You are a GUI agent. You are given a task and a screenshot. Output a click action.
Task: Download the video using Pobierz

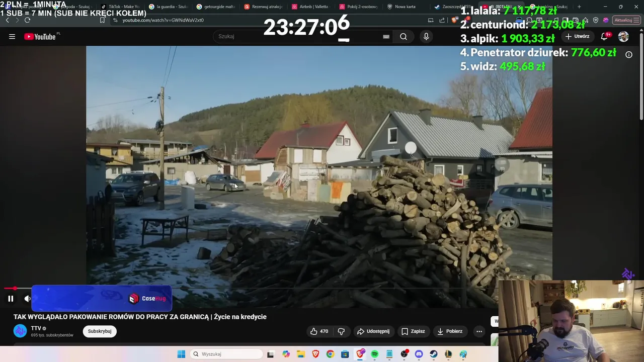coord(450,331)
